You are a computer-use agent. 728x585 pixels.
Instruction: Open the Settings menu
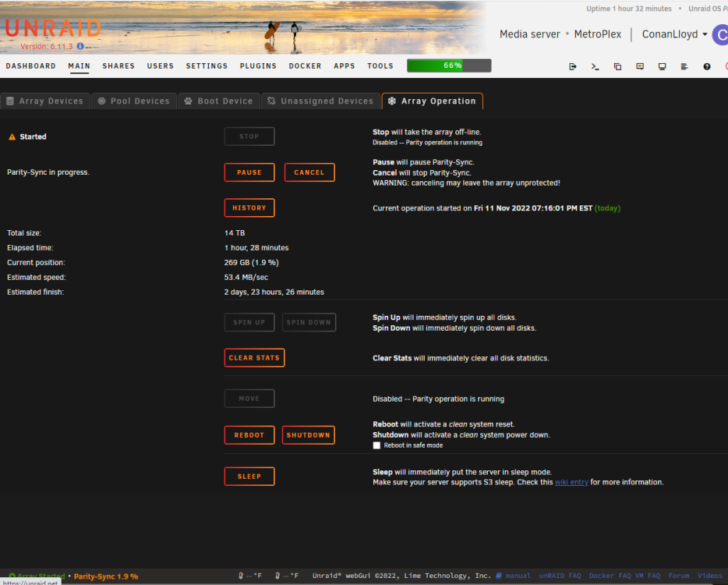pos(207,66)
